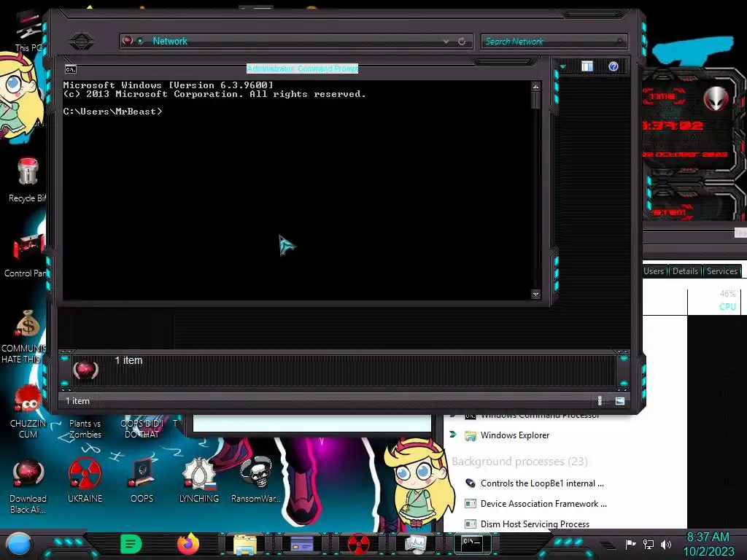
Task: Open the red radiation app on taskbar
Action: coord(358,545)
